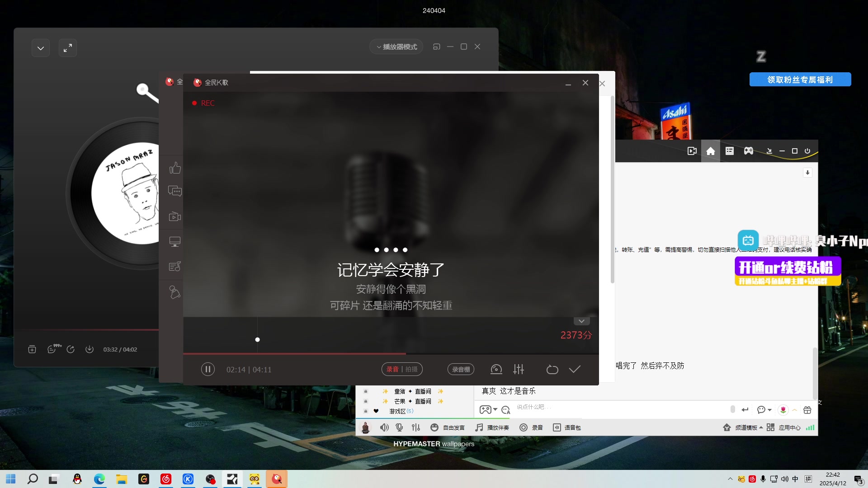Image resolution: width=868 pixels, height=488 pixels.
Task: Open the 录音棚 studio button
Action: click(461, 369)
